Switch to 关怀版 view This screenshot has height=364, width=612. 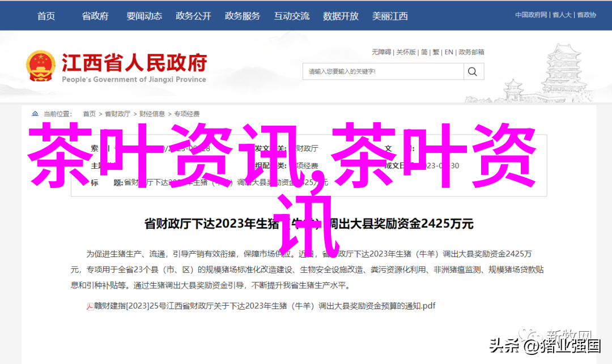(x=406, y=52)
